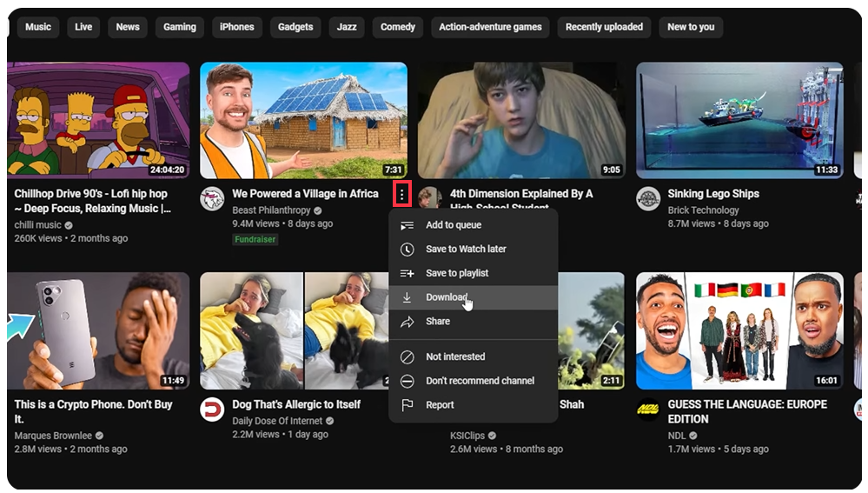Image resolution: width=868 pixels, height=493 pixels.
Task: Choose Report from the context menu
Action: 474,405
